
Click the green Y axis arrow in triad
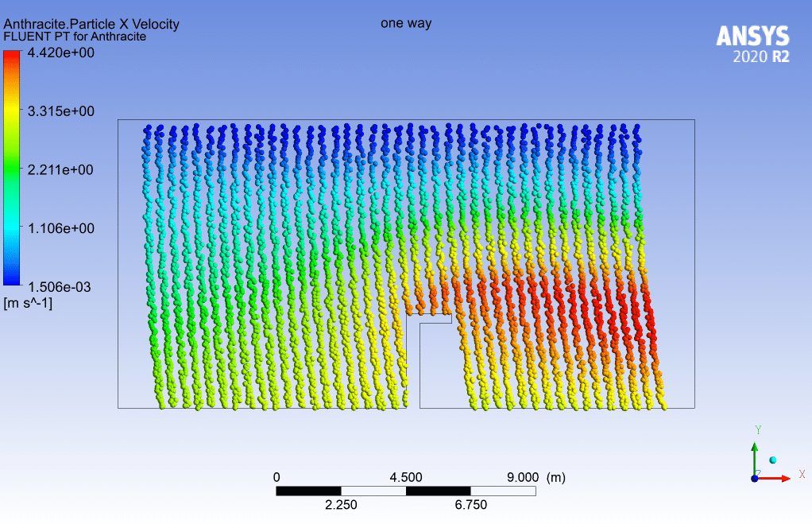[754, 457]
